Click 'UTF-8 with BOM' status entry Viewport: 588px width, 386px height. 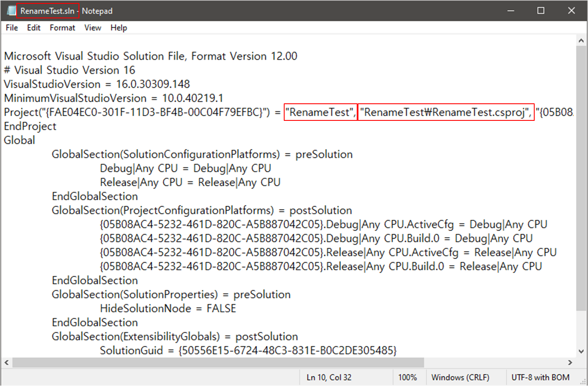tap(540, 377)
